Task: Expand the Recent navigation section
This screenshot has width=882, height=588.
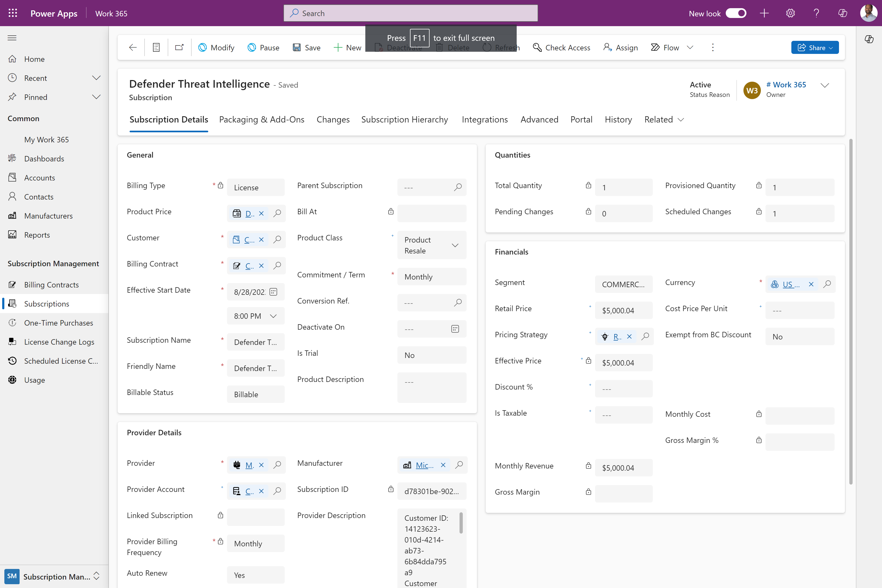Action: [x=96, y=78]
